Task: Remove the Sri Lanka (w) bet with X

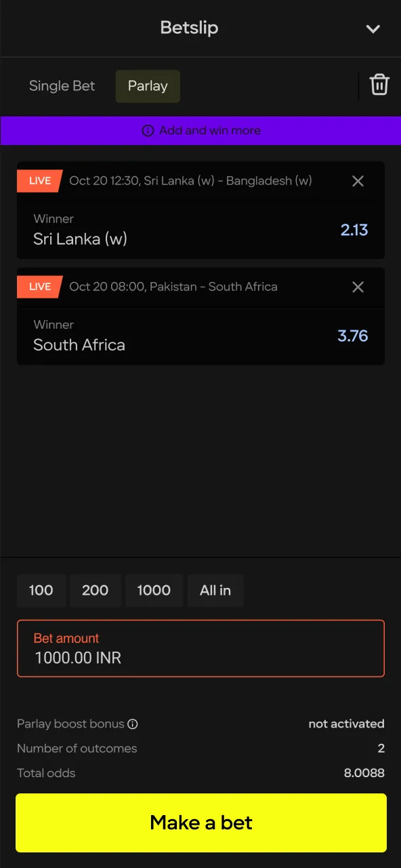Action: click(x=358, y=181)
